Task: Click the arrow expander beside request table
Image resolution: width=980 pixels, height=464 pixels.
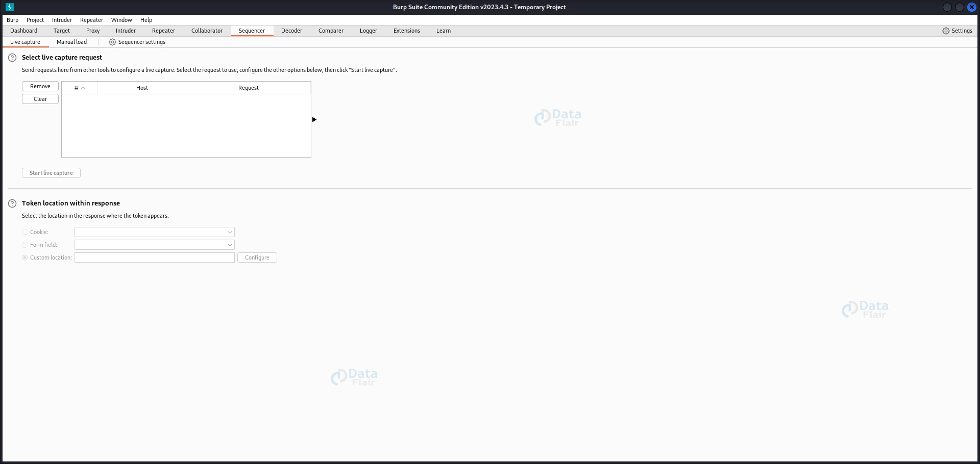Action: (x=314, y=119)
